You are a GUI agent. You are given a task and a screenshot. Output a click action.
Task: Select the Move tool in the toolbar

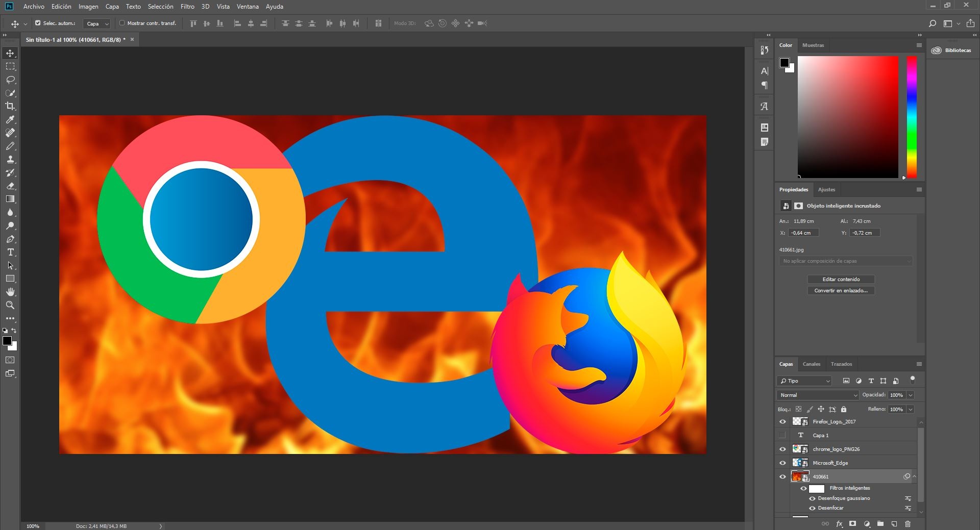pyautogui.click(x=10, y=53)
